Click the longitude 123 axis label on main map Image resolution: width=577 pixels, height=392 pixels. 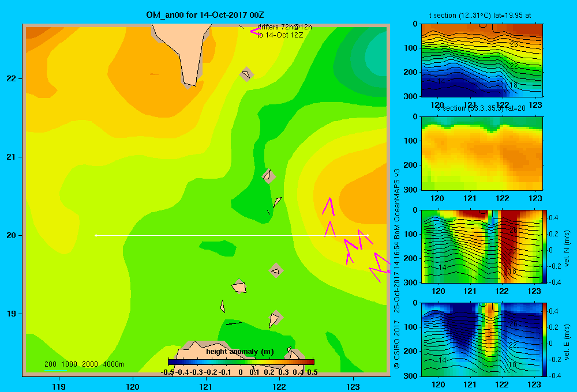point(353,386)
